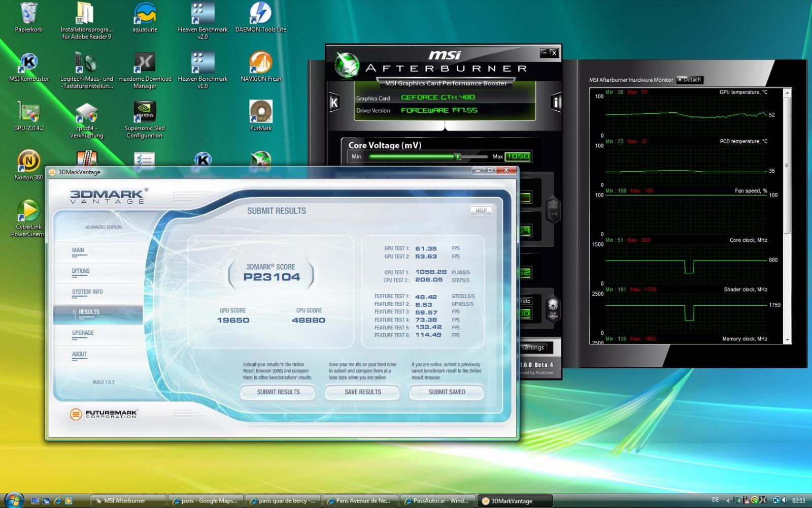Click the FORCEWARE 197.55 driver version text
The width and height of the screenshot is (812, 508).
[x=439, y=110]
